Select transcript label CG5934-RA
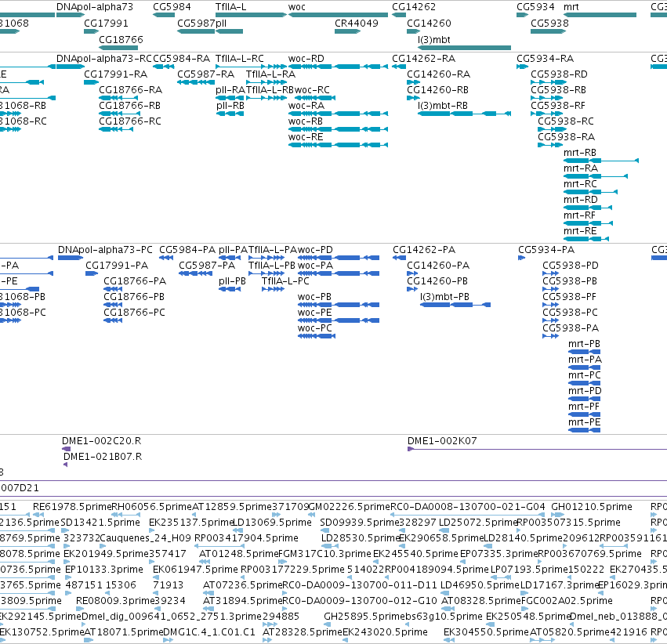Image resolution: width=667 pixels, height=644 pixels. [545, 58]
